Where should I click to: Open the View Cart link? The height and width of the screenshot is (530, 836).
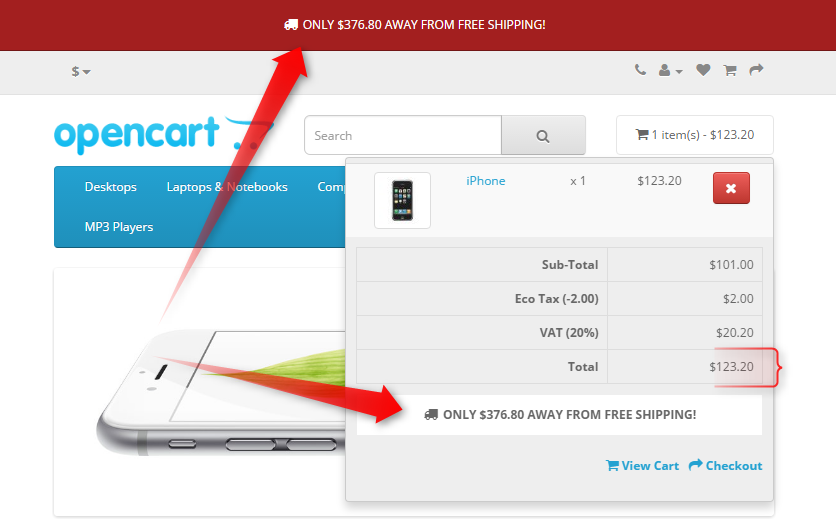[x=642, y=465]
